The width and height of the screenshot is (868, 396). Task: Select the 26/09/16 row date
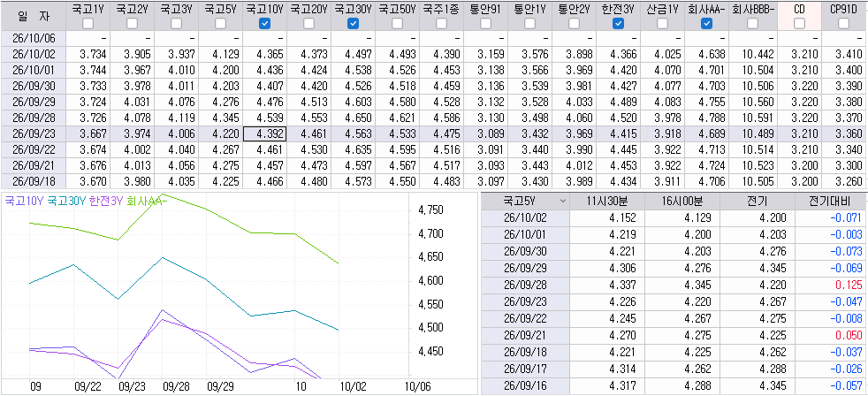pyautogui.click(x=525, y=385)
